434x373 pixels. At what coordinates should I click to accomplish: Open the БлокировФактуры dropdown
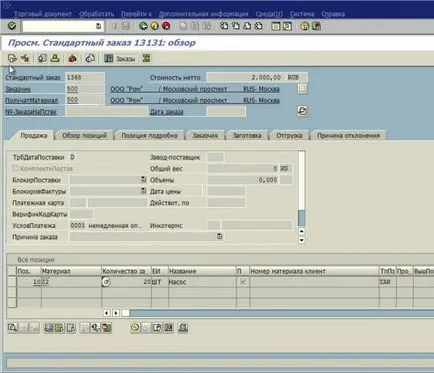coord(143,191)
